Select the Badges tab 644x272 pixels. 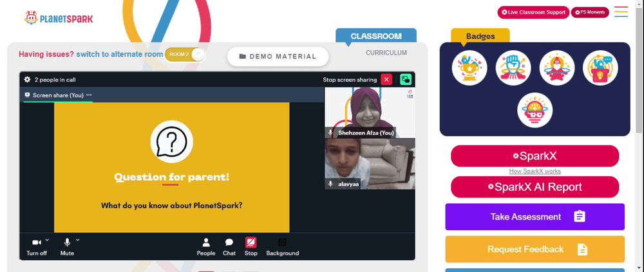coord(480,36)
